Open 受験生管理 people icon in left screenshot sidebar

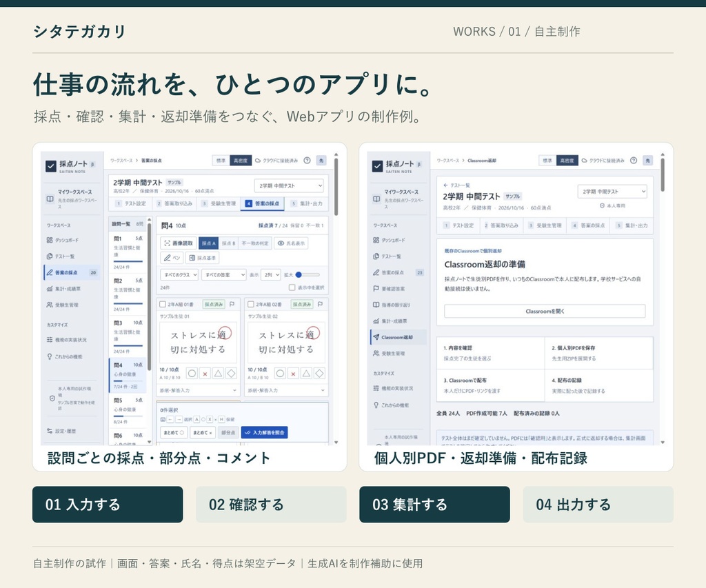[x=50, y=305]
